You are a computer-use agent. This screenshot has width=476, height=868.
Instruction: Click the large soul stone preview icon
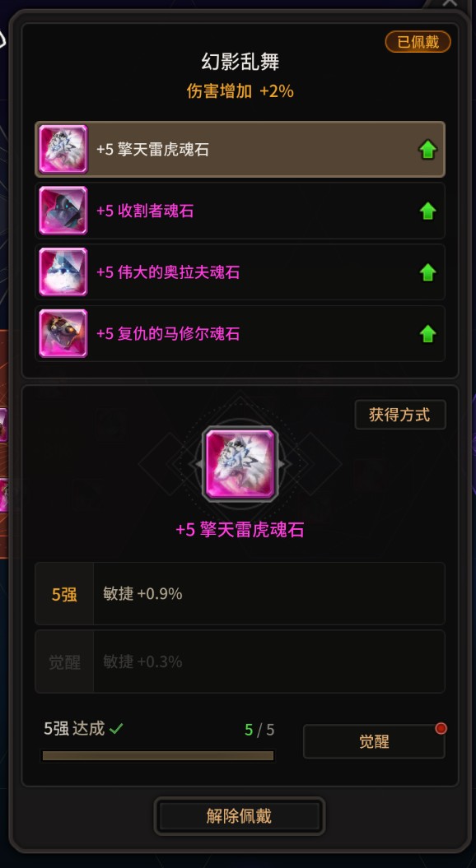tap(240, 464)
